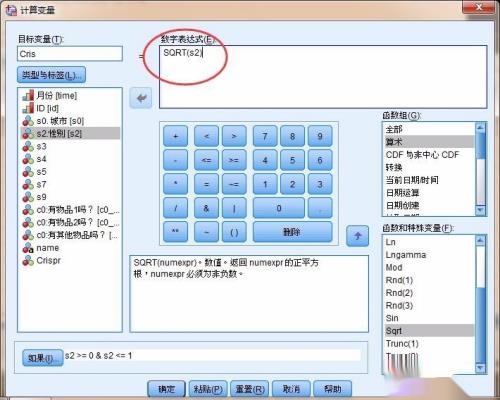This screenshot has width=500, height=400.
Task: Click functions list scroll up arrow
Action: pyautogui.click(x=480, y=240)
